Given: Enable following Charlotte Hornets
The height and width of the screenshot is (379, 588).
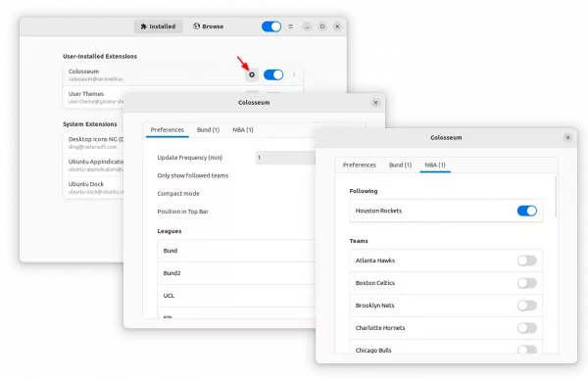Looking at the screenshot, I should pos(527,328).
